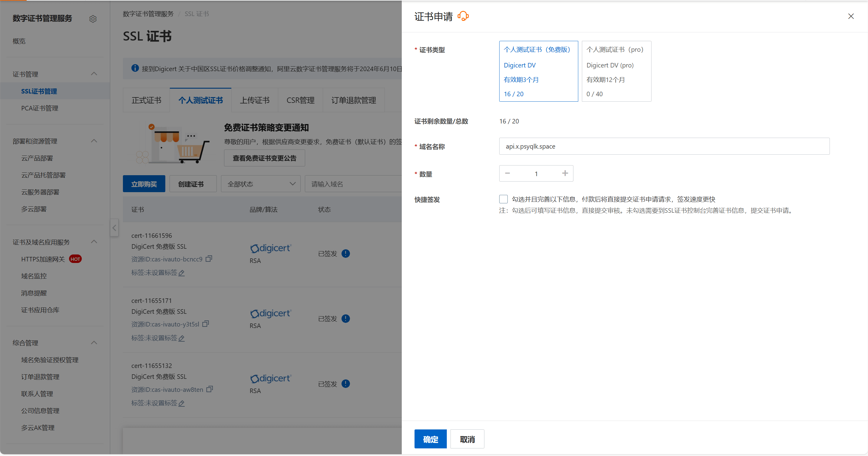Click the orange customer service headset icon
This screenshot has height=456, width=868.
(463, 16)
